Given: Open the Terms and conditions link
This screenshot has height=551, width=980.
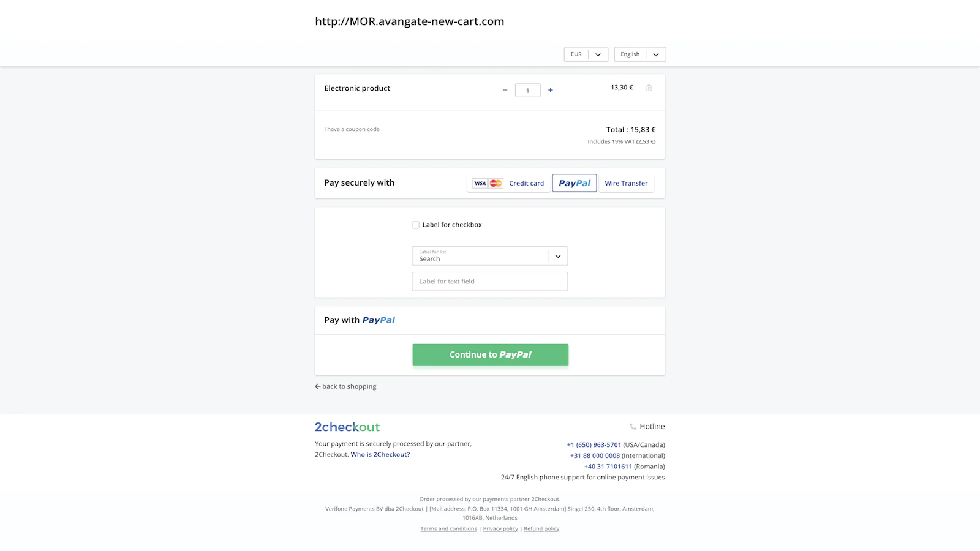Looking at the screenshot, I should (448, 529).
